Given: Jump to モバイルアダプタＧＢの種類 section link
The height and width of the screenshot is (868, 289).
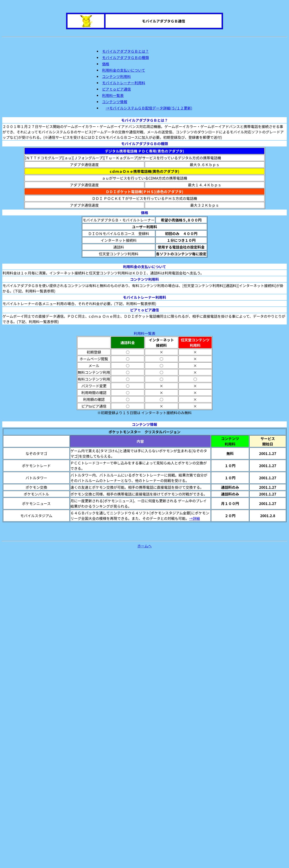Looking at the screenshot, I should 125,58.
